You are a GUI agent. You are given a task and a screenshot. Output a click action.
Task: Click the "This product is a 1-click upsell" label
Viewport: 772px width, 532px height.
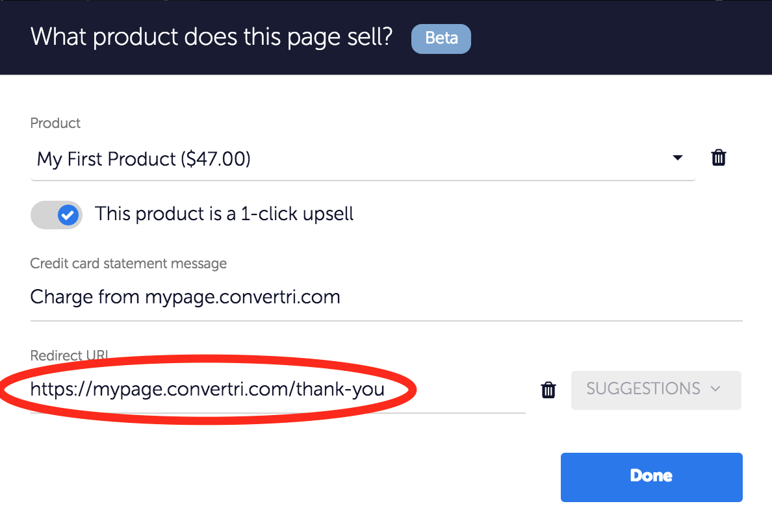(x=224, y=214)
